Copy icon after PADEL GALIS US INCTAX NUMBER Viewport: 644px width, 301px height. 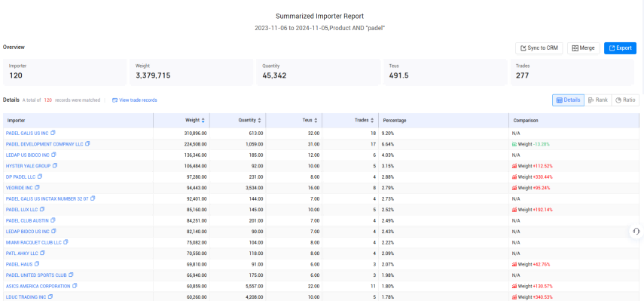tap(93, 198)
